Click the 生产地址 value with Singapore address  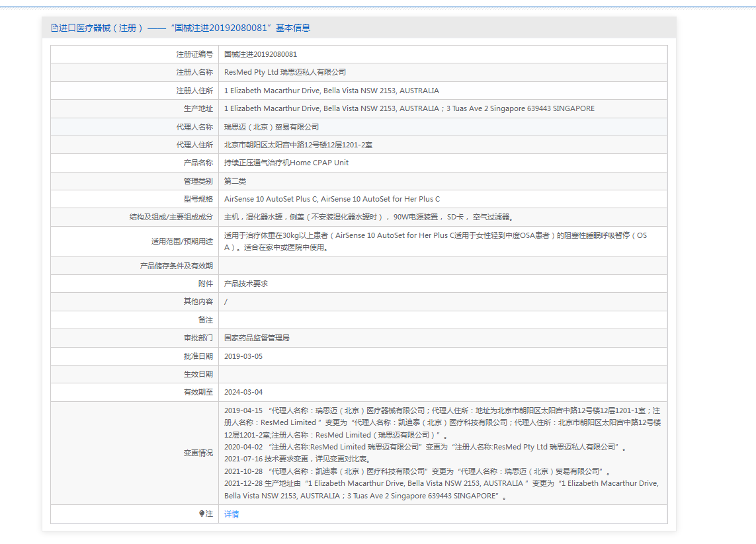[409, 108]
